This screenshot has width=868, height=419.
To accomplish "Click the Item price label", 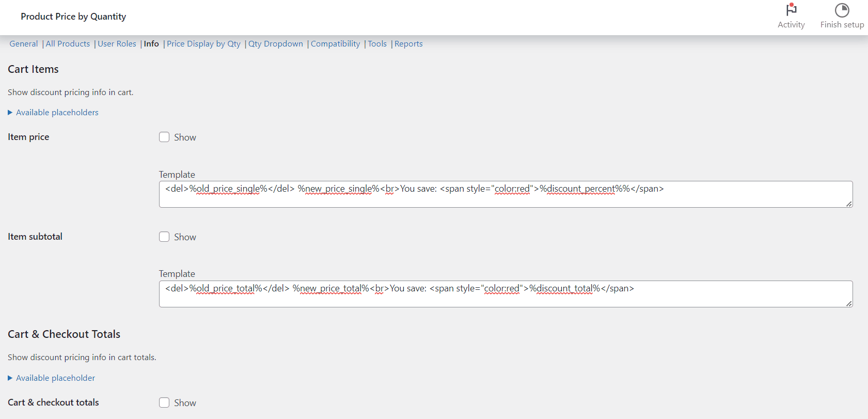I will (28, 137).
